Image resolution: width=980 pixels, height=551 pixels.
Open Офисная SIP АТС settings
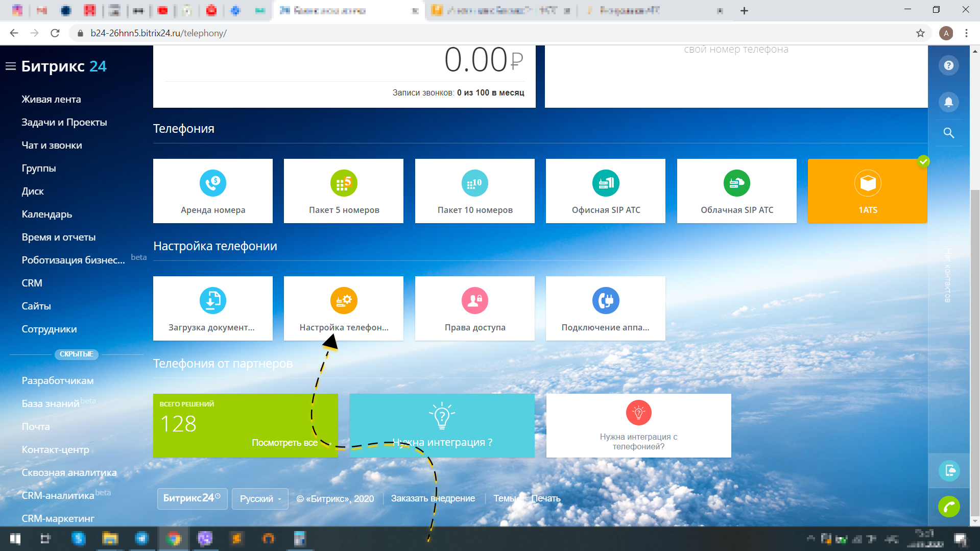point(605,191)
